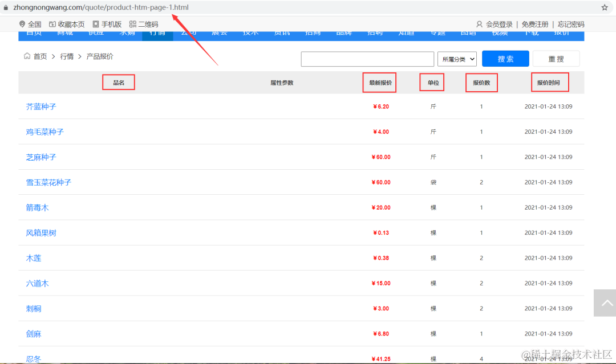616x364 pixels.
Task: Open the 雪玉菜花种子 product link
Action: 48,182
